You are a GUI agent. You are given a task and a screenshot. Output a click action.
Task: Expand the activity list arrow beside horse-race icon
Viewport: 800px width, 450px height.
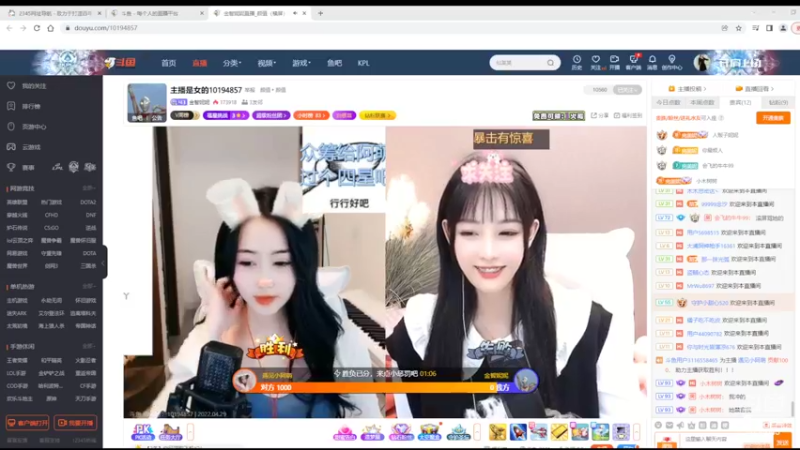pyautogui.click(x=190, y=432)
